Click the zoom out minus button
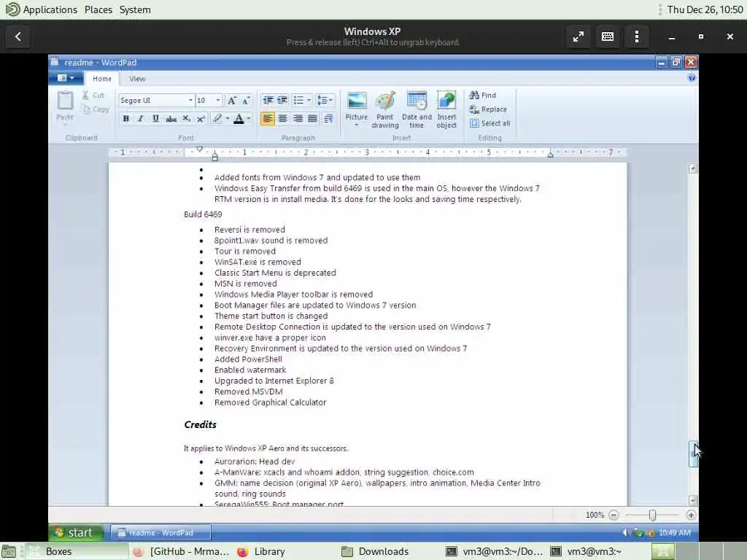The image size is (747, 560). pos(614,515)
